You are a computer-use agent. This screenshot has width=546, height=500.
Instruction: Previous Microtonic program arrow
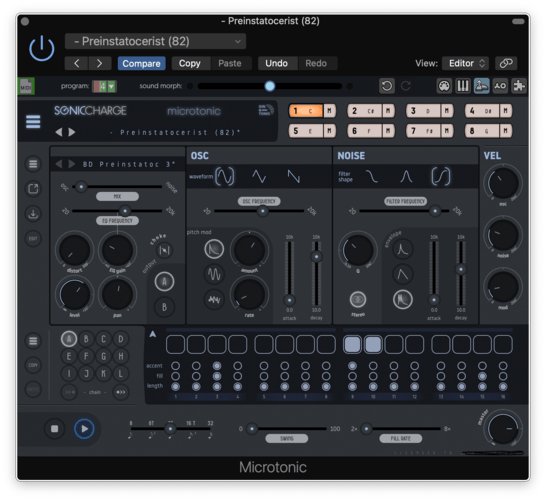(x=58, y=132)
